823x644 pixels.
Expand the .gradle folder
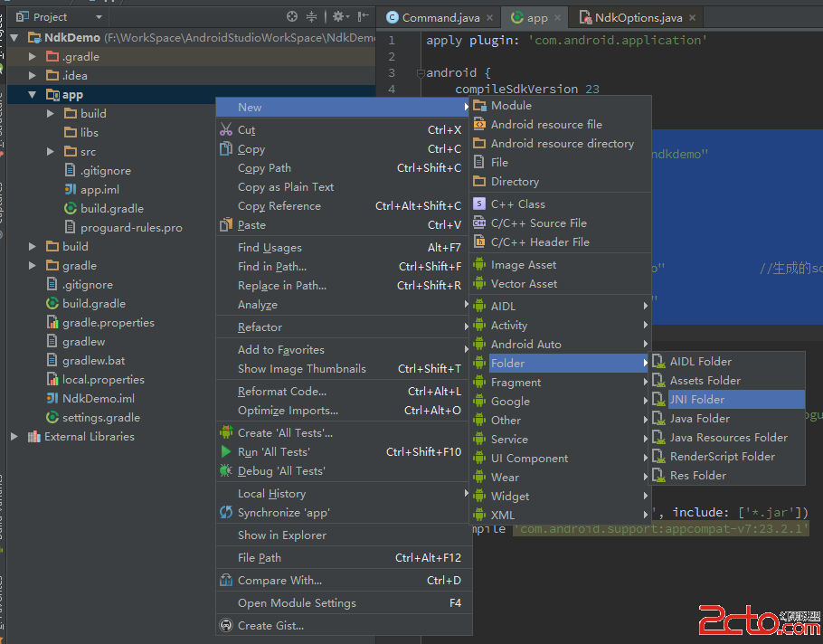point(33,57)
